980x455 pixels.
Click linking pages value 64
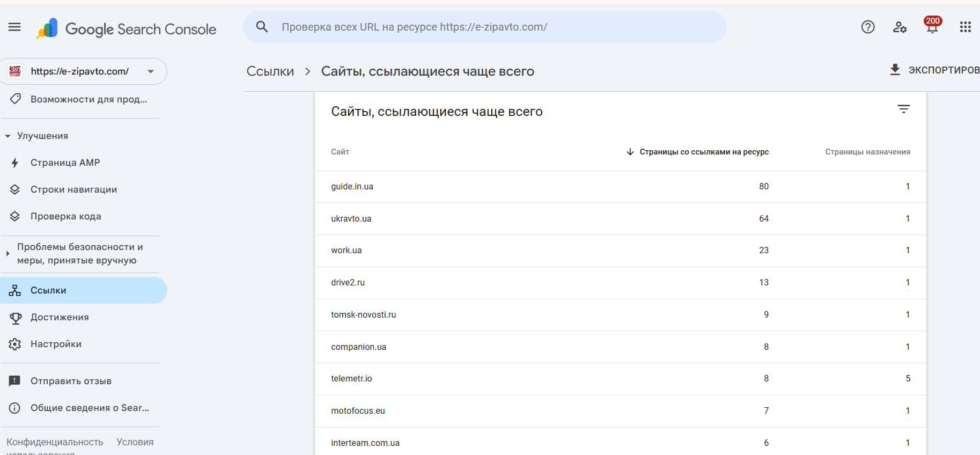(764, 219)
